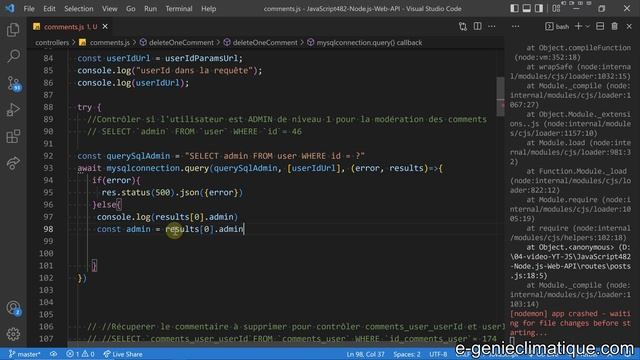This screenshot has height=360, width=640.
Task: Expand mysqlconnection.query() callback breadcrumb
Action: tap(365, 42)
